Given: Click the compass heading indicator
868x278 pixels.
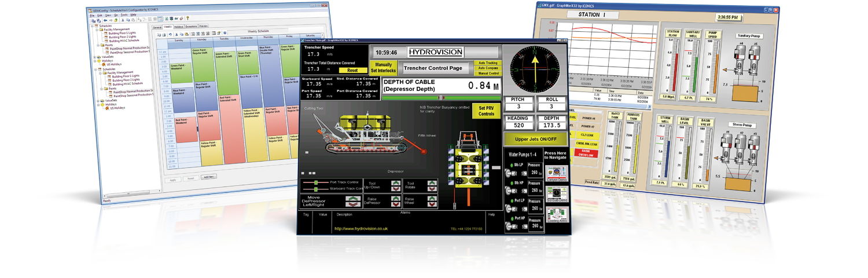Looking at the screenshot, I should coord(534,69).
